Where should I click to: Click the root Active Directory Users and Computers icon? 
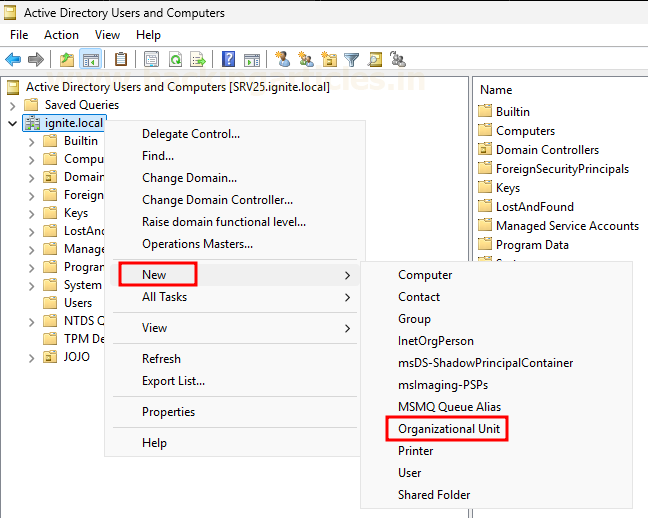coord(13,87)
